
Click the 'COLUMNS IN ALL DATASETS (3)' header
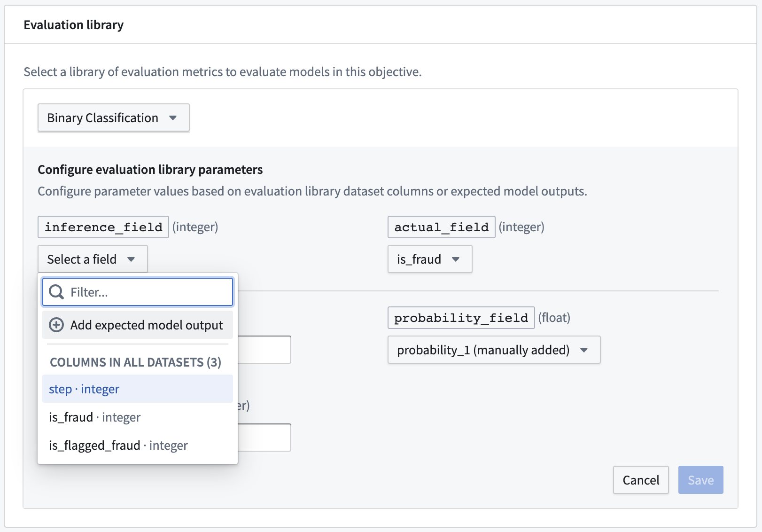(135, 362)
